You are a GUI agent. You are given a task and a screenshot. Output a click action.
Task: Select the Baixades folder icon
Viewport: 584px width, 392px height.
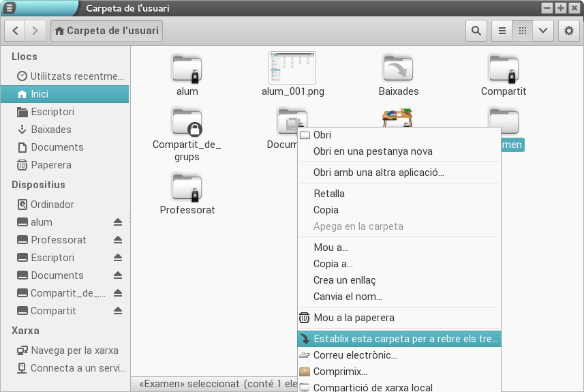398,68
